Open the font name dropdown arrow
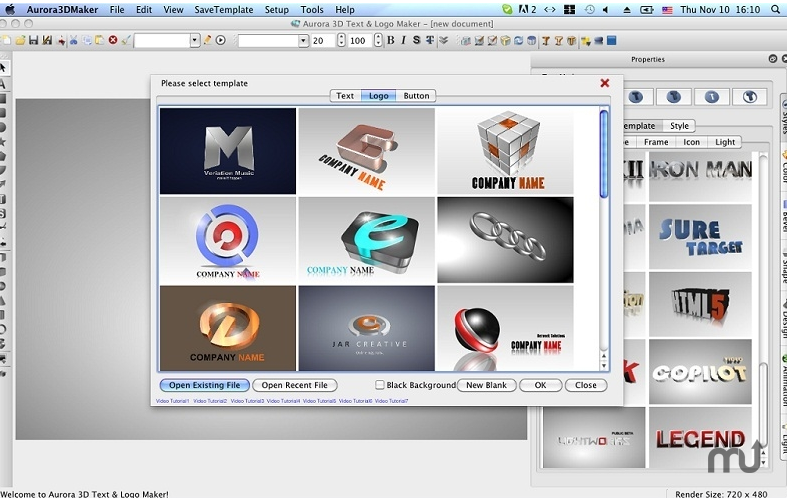This screenshot has width=787, height=498. (303, 41)
